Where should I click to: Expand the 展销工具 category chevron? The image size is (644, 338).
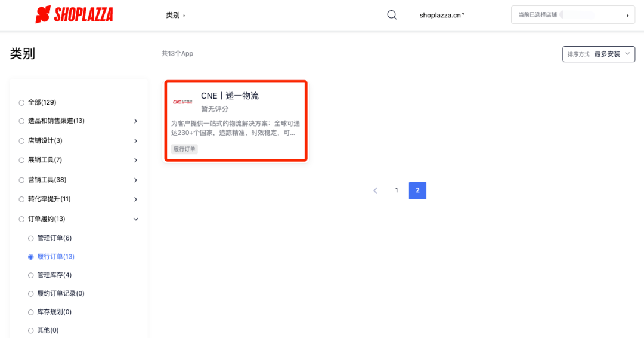(135, 160)
